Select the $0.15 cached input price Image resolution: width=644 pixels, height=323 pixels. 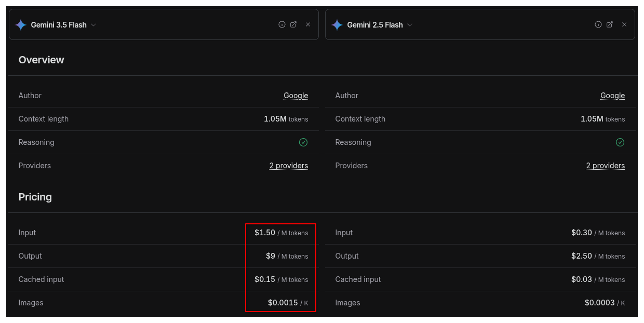click(265, 279)
